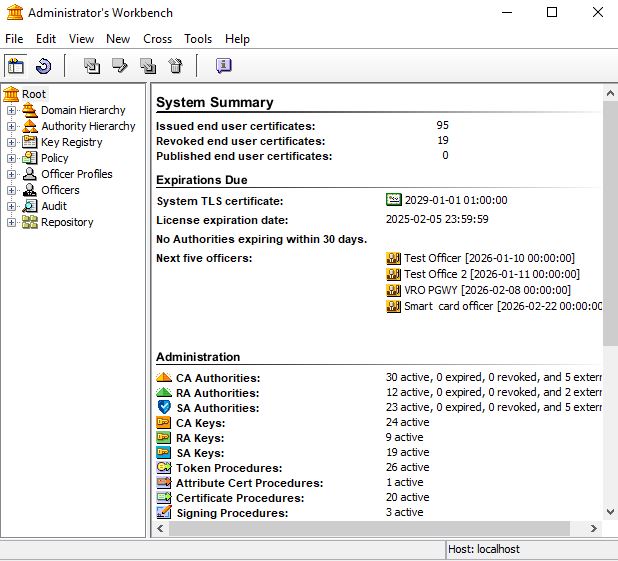
Task: Expand the Officers tree node
Action: [x=12, y=190]
